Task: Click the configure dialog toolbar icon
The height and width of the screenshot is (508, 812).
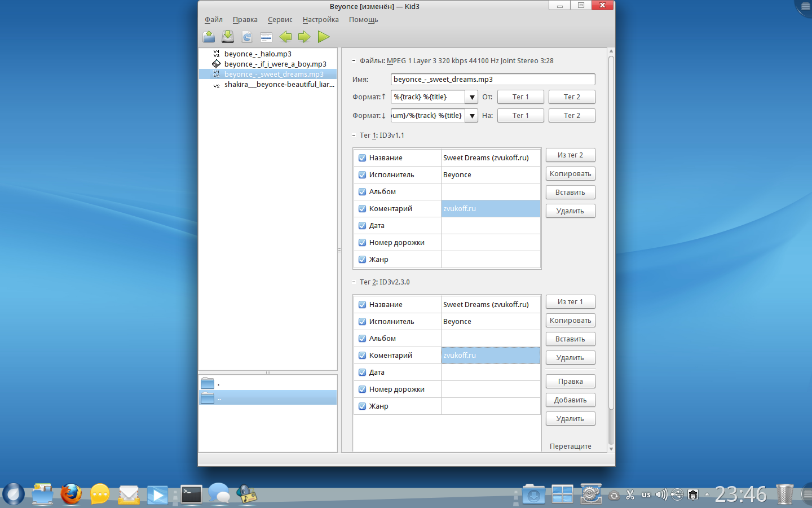Action: (x=266, y=37)
